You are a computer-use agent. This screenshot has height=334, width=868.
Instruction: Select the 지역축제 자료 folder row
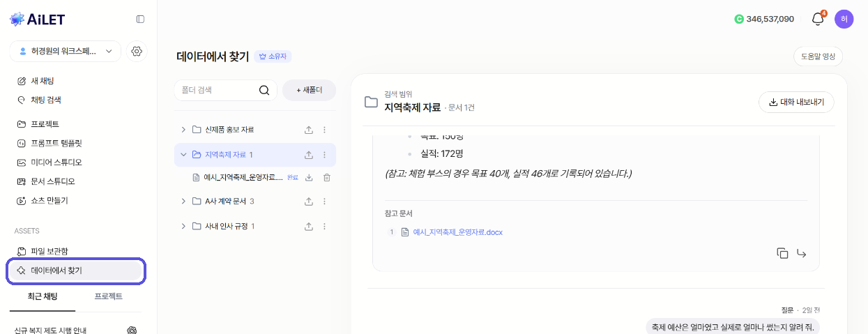255,155
